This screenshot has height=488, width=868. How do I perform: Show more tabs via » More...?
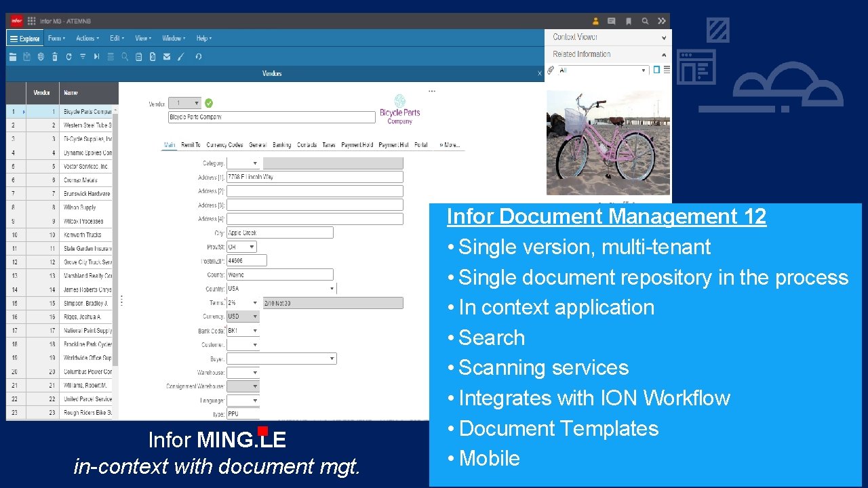pyautogui.click(x=449, y=145)
